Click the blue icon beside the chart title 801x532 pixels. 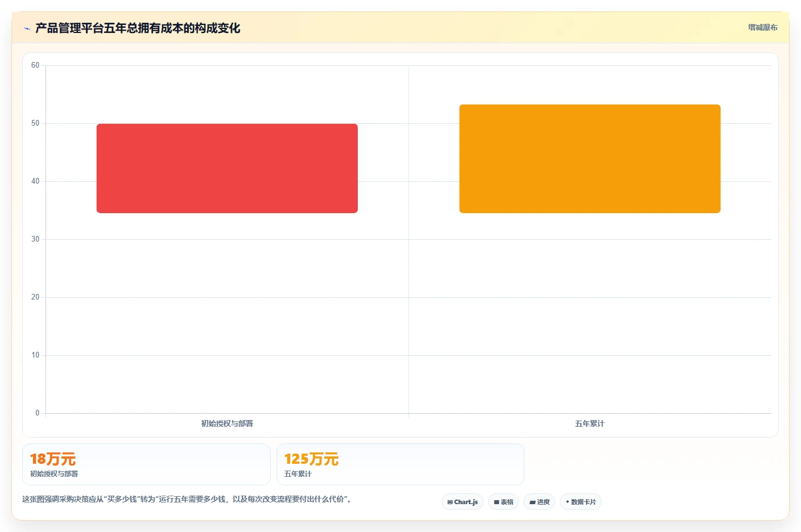[27, 28]
